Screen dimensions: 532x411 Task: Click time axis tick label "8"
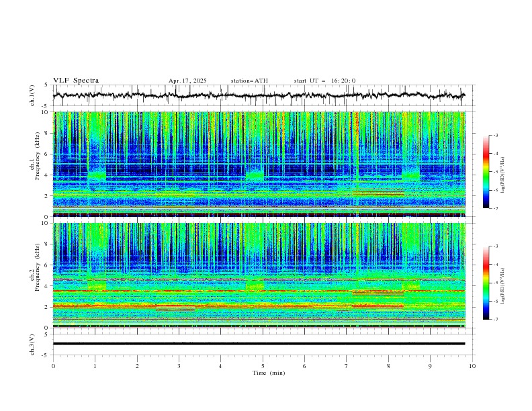[x=388, y=366]
